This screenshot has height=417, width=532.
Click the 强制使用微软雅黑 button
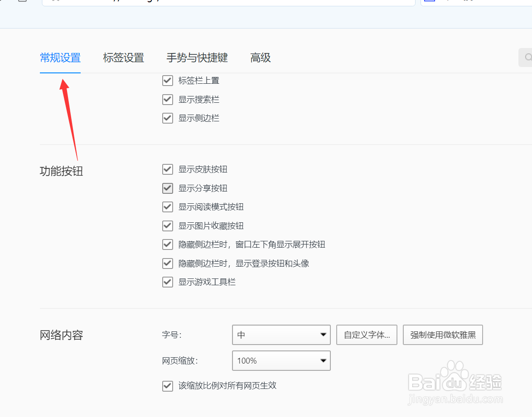click(x=442, y=335)
